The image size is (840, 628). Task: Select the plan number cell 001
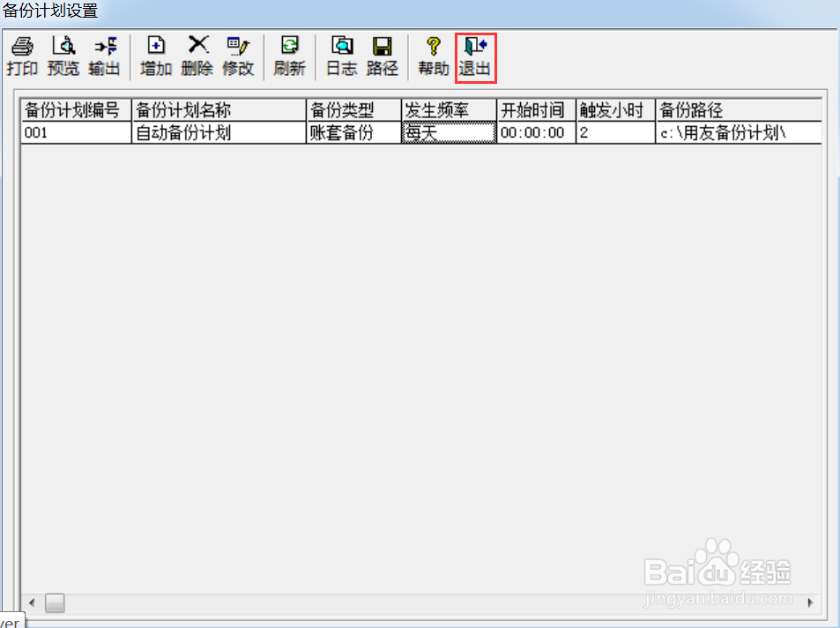(76, 132)
